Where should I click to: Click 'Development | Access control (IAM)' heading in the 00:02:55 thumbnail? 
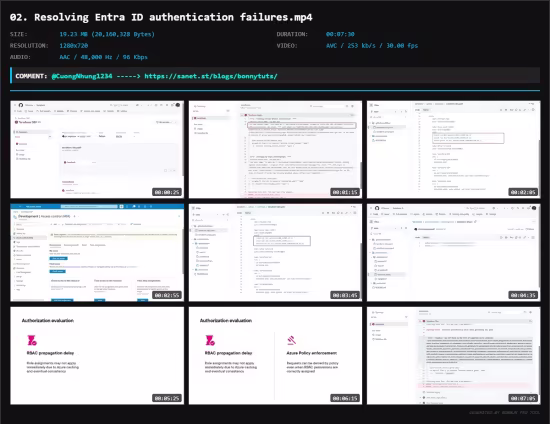tap(44, 216)
